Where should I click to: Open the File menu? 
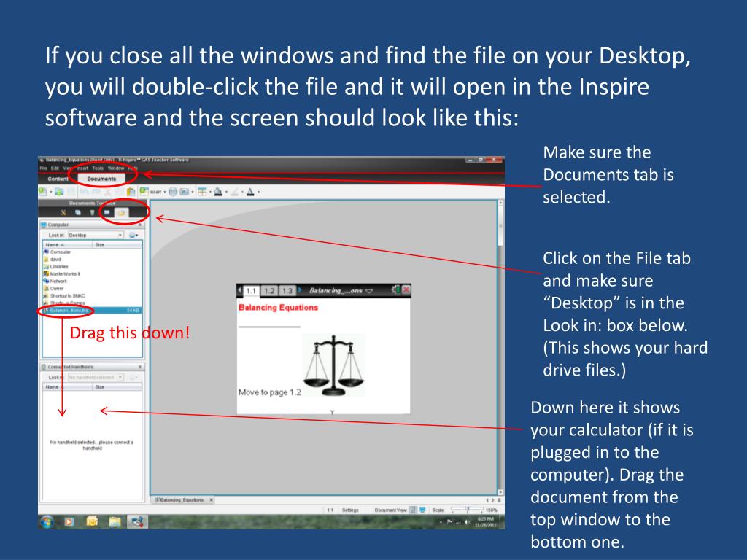click(x=43, y=168)
